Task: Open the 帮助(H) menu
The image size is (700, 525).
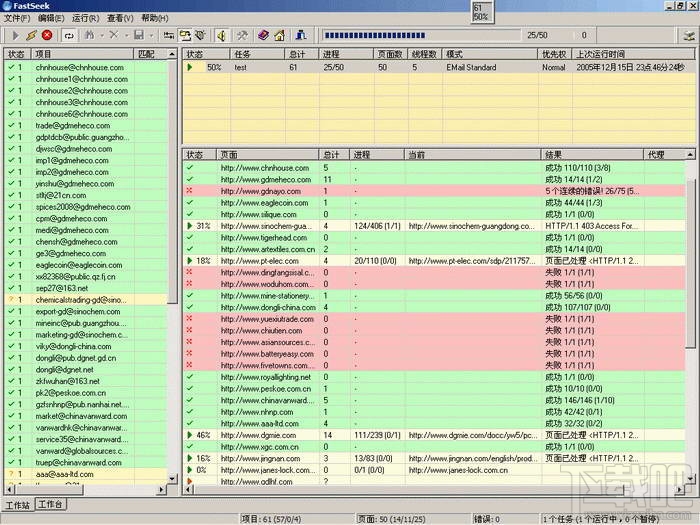Action: pos(155,18)
